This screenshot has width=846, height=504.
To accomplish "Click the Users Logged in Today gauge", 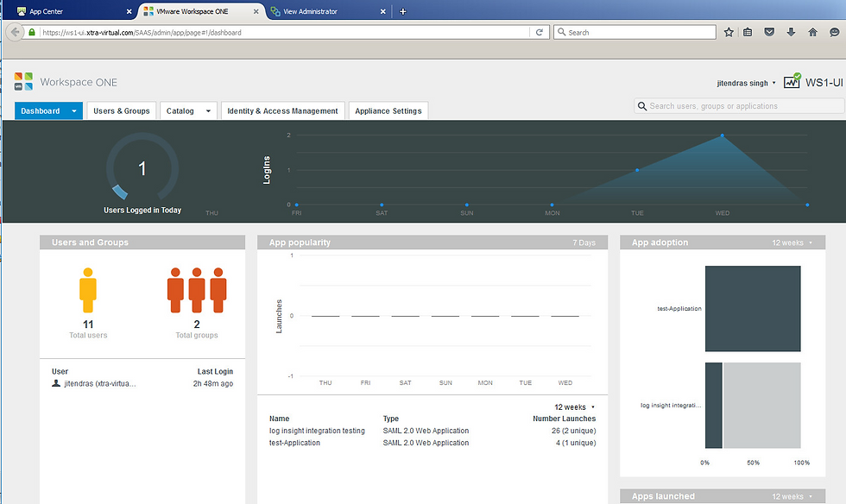I will [x=142, y=168].
